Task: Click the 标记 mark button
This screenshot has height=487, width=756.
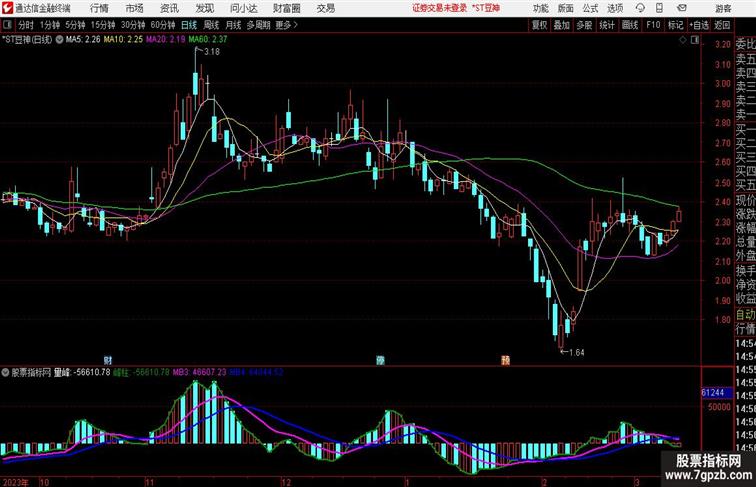Action: [675, 25]
